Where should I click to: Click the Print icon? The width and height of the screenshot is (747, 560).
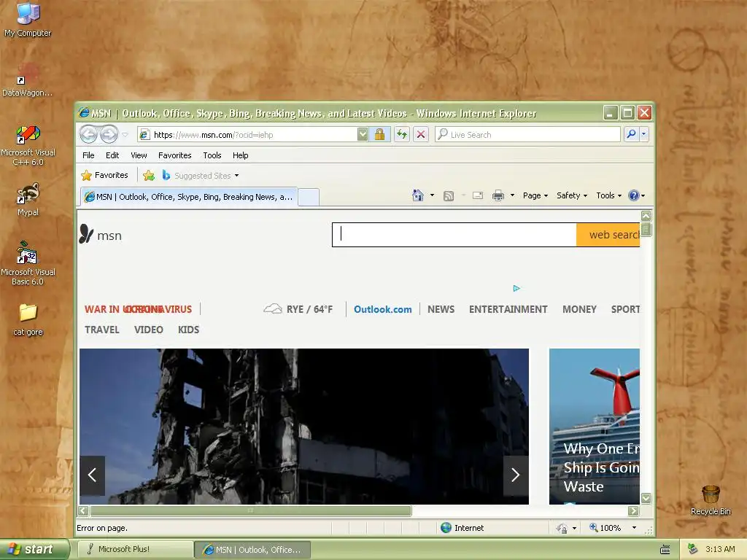coord(498,195)
